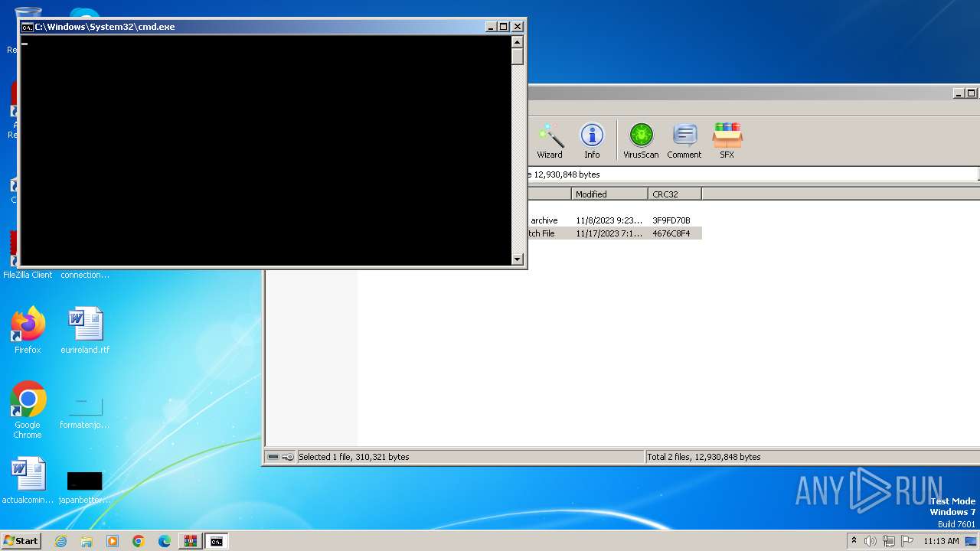Click the CRC32 value 4676C8F4
980x551 pixels.
tap(671, 233)
